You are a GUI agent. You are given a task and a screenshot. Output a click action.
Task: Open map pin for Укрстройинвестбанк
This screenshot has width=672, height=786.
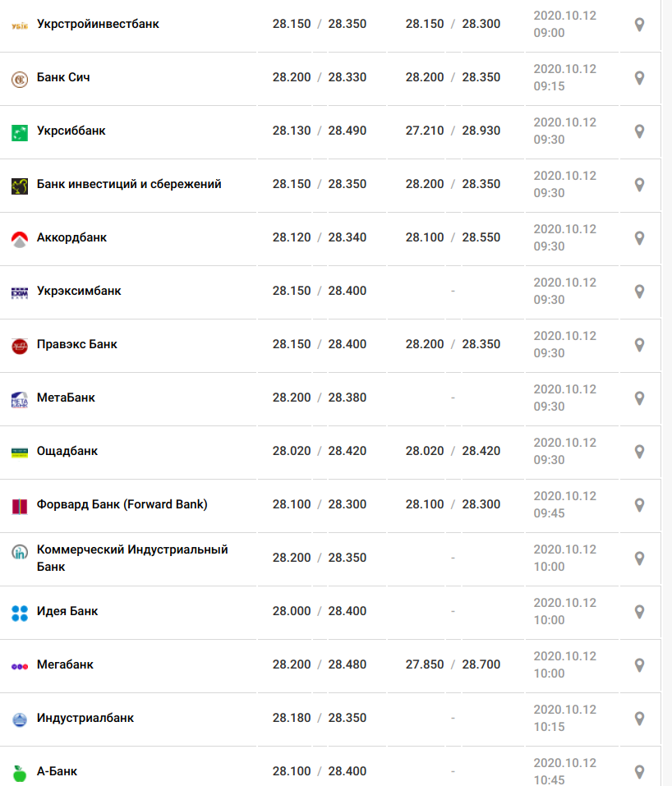coord(639,25)
